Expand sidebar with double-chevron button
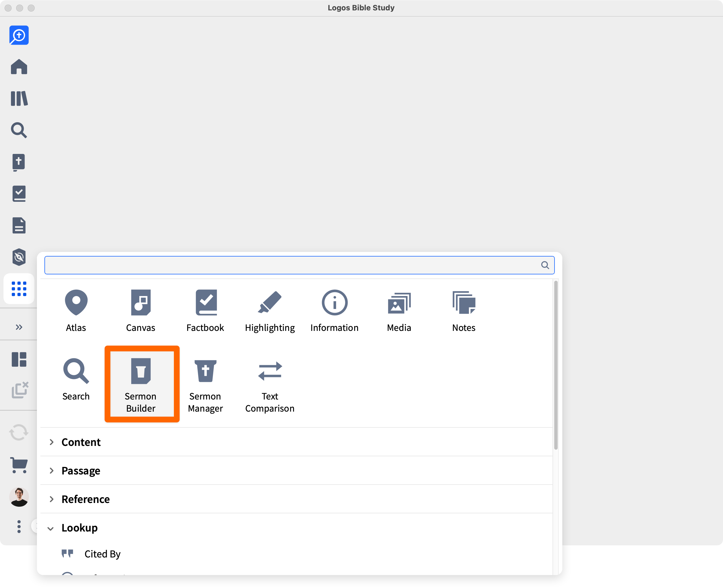This screenshot has width=723, height=588. 19,327
